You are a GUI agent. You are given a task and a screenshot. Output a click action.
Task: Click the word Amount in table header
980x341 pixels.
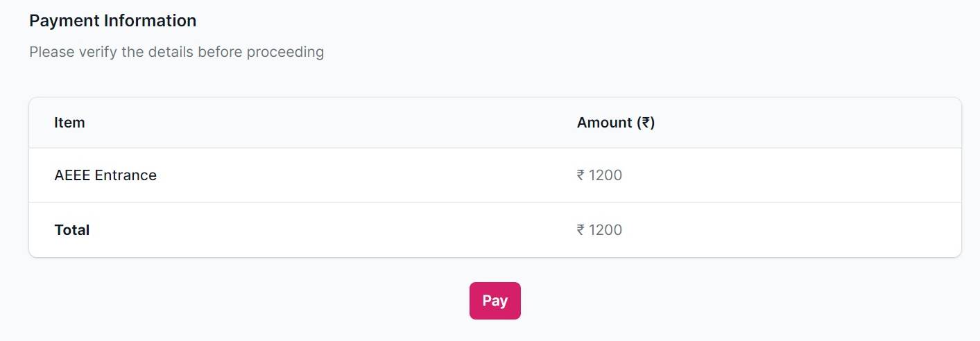click(x=603, y=123)
